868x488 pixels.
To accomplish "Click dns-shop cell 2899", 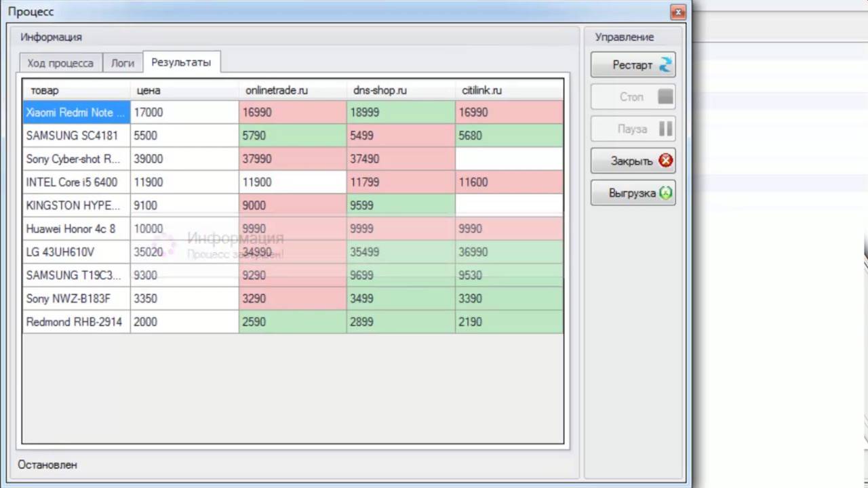I will coord(401,322).
